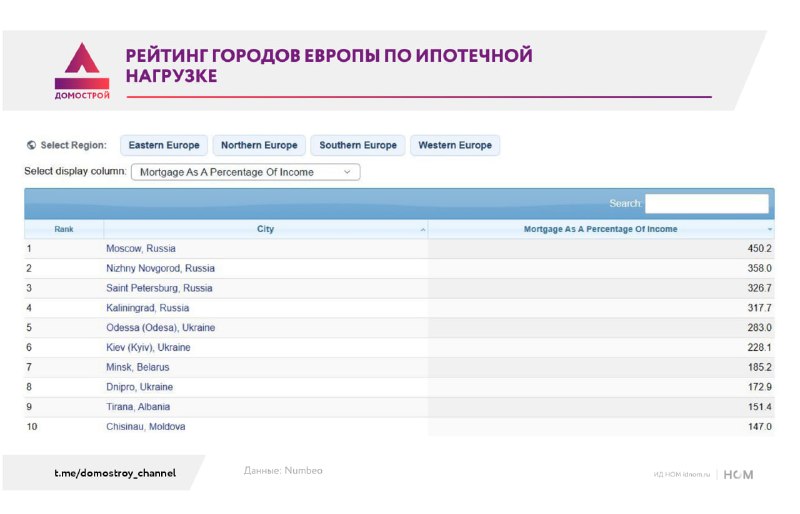Image resolution: width=800 pixels, height=514 pixels.
Task: Click the Select display column label
Action: (76, 172)
